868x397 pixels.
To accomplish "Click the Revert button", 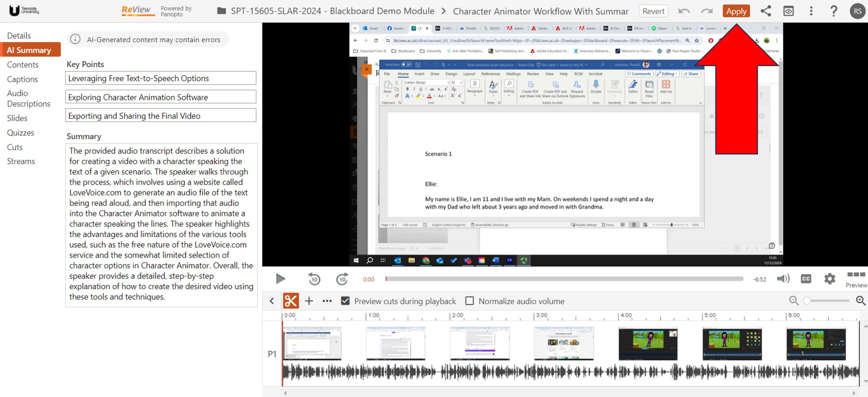I will pyautogui.click(x=653, y=11).
